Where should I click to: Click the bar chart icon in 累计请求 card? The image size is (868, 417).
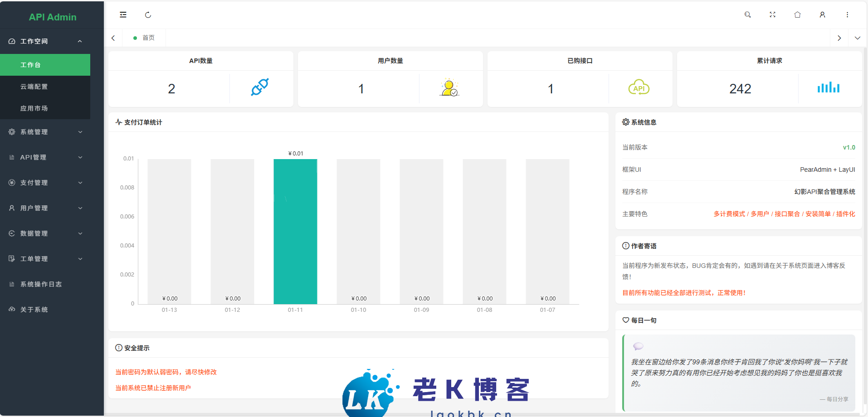(x=828, y=88)
